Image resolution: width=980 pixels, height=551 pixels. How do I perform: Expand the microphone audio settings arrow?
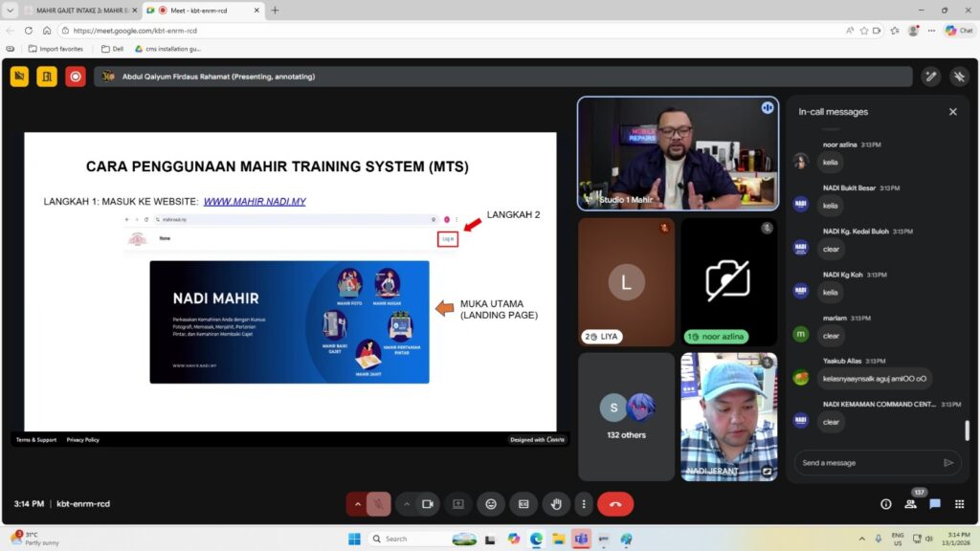pos(357,504)
